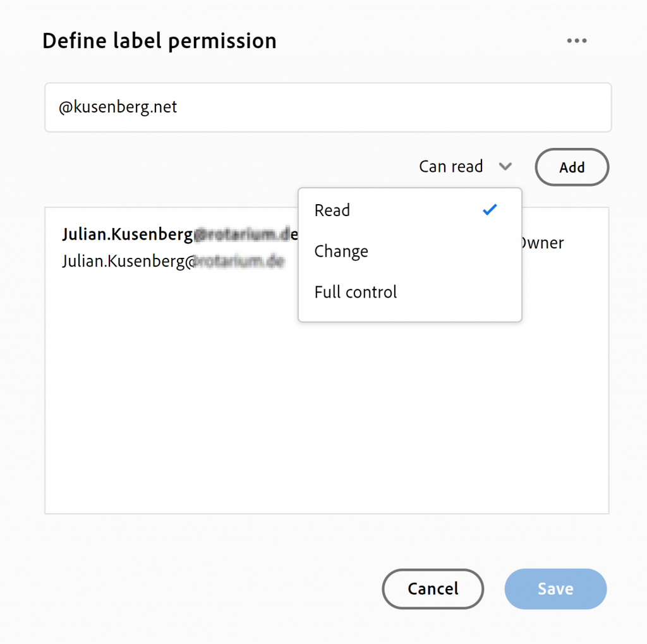Image resolution: width=647 pixels, height=644 pixels.
Task: Open the three-dot more options menu
Action: click(x=576, y=41)
